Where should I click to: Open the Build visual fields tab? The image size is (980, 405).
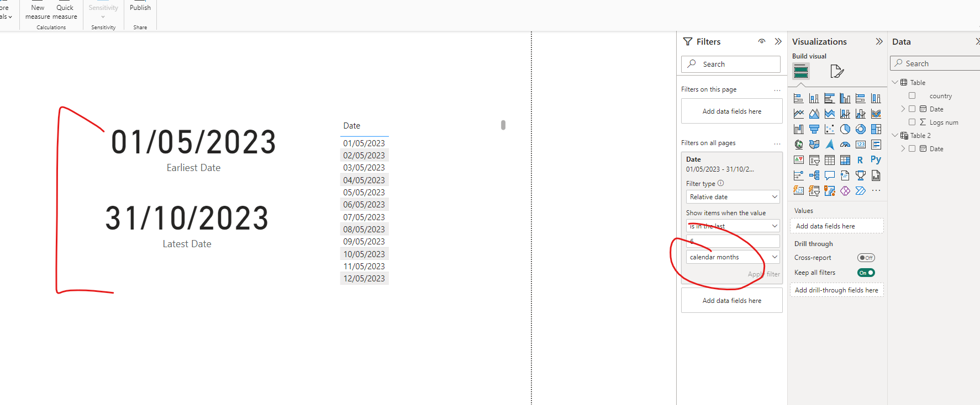coord(801,71)
